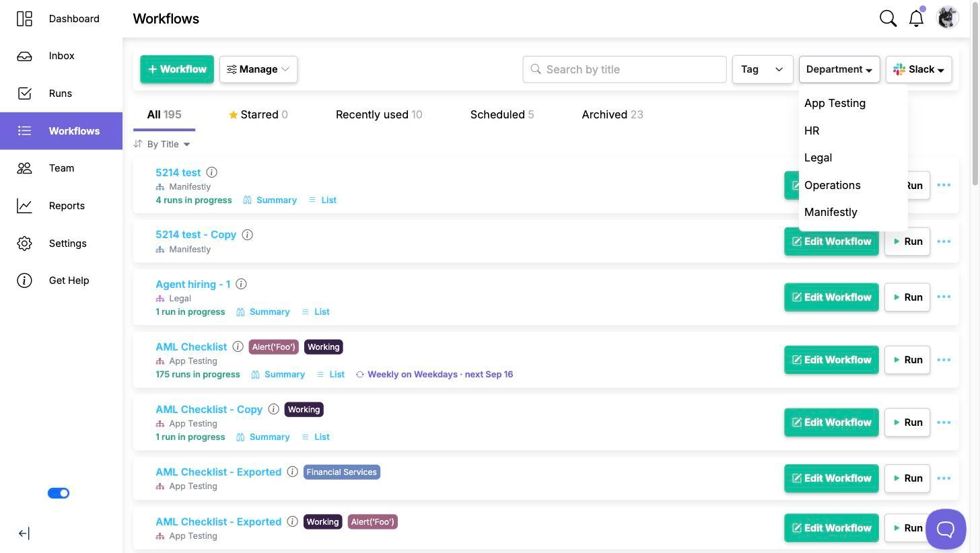
Task: Open AML Checklist - Copy workflow link
Action: point(209,409)
